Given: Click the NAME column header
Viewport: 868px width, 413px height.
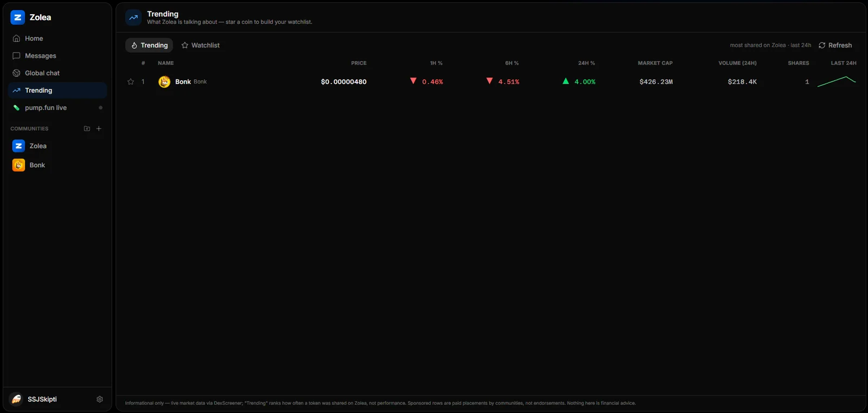Looking at the screenshot, I should 166,63.
